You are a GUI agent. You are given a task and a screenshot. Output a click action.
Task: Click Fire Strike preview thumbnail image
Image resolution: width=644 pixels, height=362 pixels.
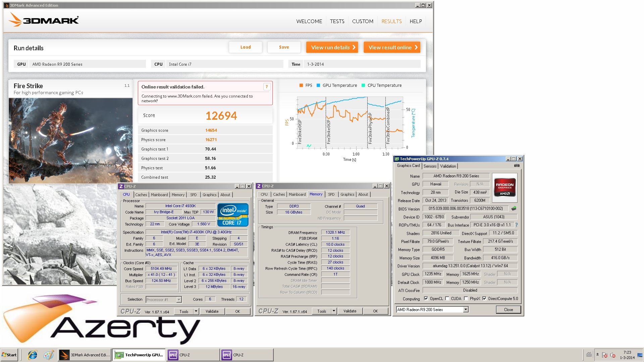70,140
